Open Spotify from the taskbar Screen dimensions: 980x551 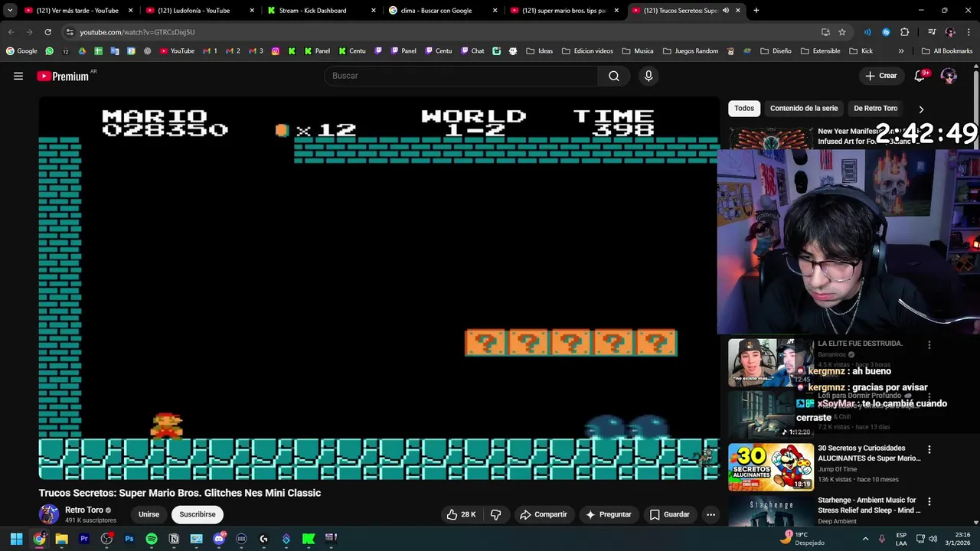(x=152, y=539)
